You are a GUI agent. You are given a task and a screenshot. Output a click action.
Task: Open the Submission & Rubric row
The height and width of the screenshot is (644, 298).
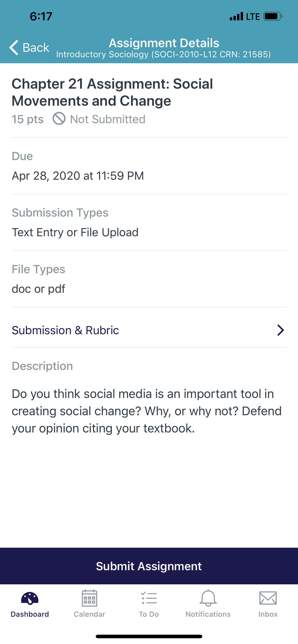149,330
